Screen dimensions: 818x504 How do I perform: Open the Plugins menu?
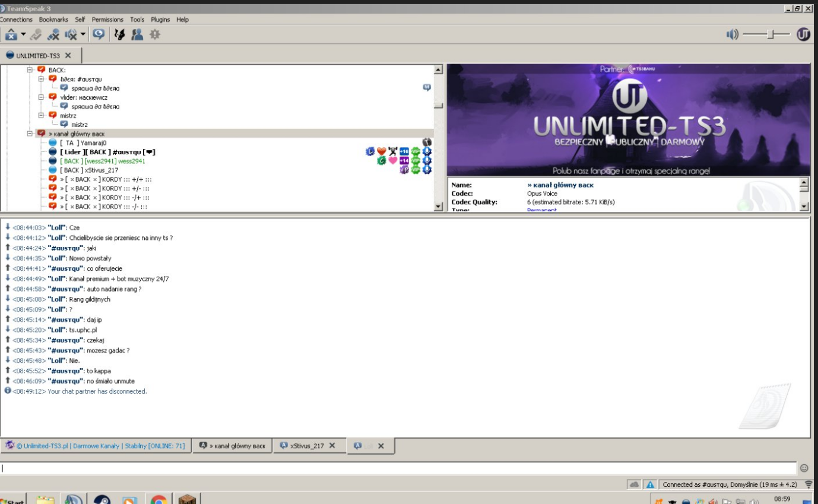point(160,20)
